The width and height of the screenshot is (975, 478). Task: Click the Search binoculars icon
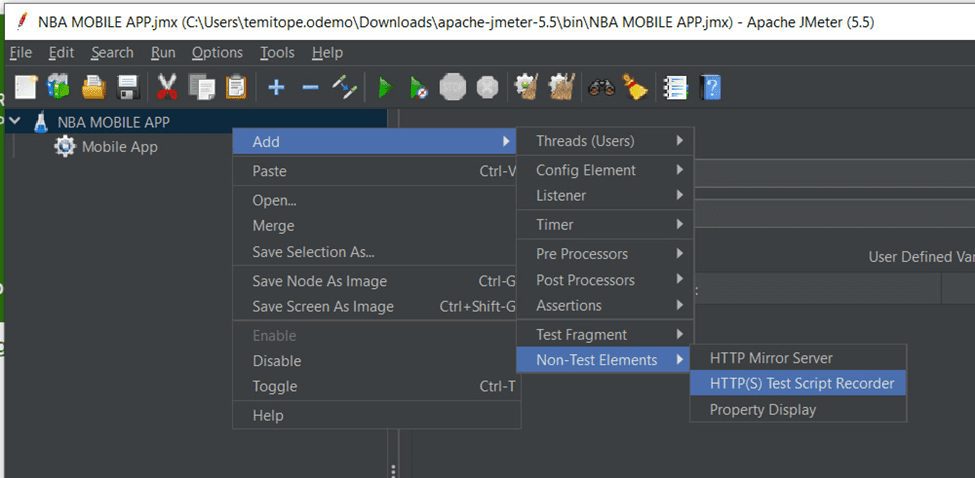pyautogui.click(x=601, y=88)
